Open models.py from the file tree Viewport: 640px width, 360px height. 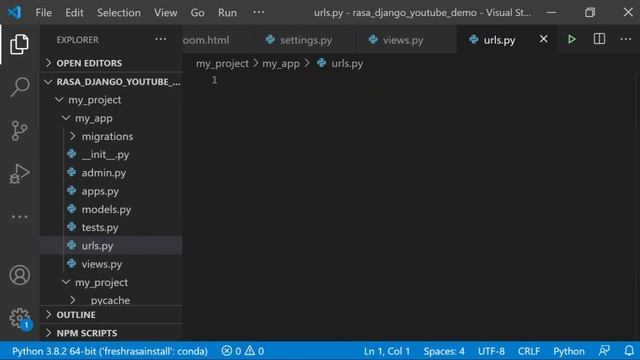click(x=111, y=209)
